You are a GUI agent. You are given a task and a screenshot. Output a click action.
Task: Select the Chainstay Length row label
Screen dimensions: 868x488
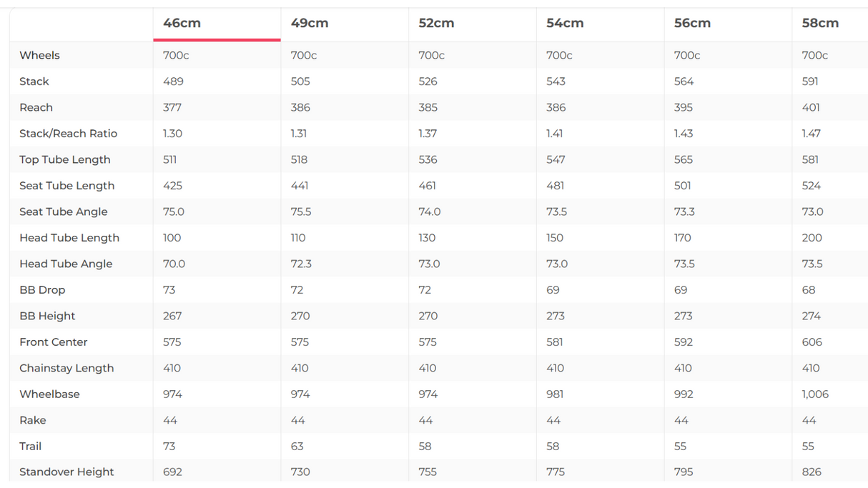(x=66, y=369)
